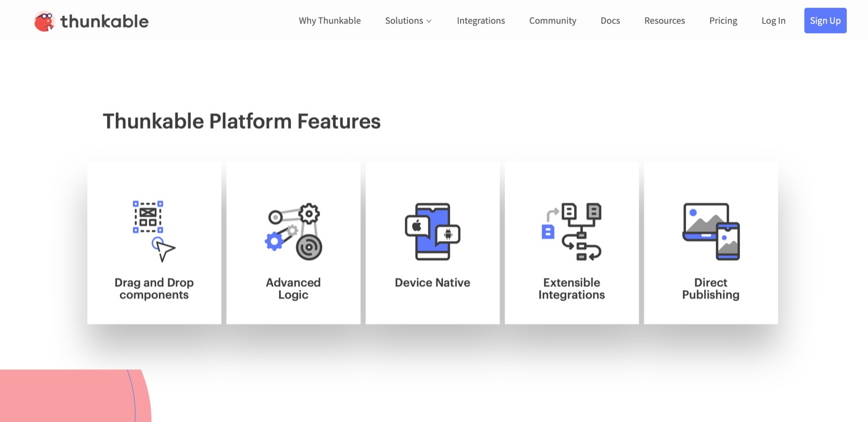
Task: Click the Advanced Logic gears icon
Action: click(293, 232)
